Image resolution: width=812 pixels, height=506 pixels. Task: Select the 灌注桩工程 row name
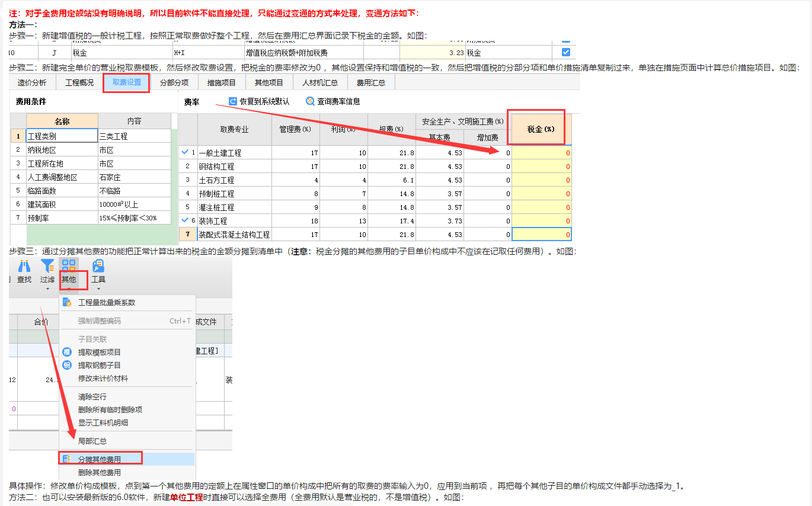[234, 207]
